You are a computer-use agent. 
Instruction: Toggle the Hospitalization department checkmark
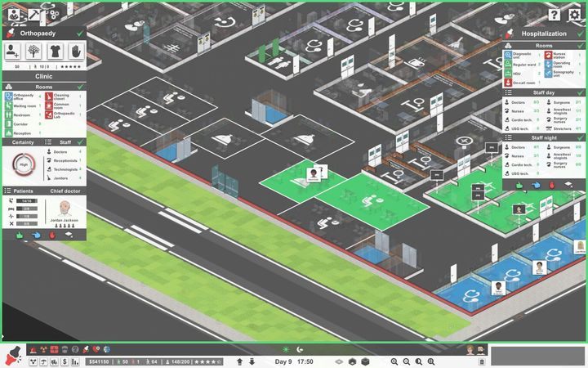(581, 34)
